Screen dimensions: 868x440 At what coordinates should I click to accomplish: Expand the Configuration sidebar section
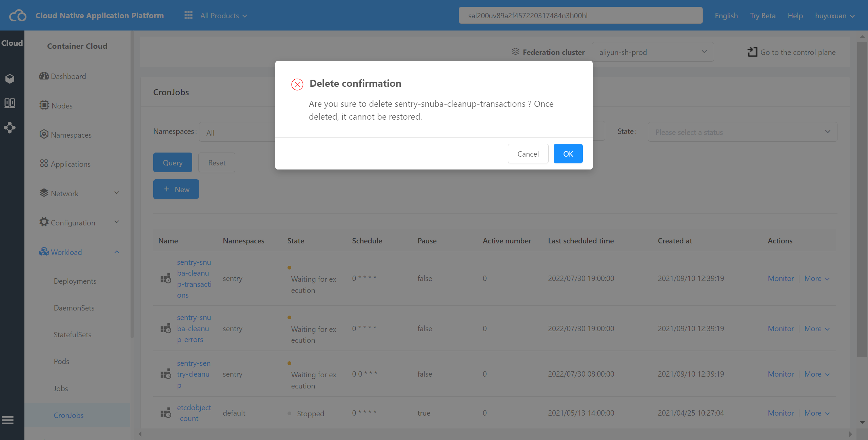[117, 222]
